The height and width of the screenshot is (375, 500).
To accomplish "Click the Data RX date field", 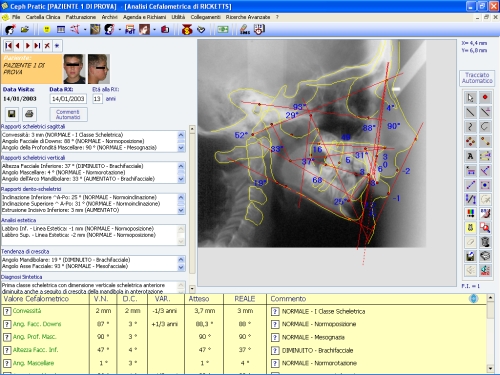I will (68, 99).
